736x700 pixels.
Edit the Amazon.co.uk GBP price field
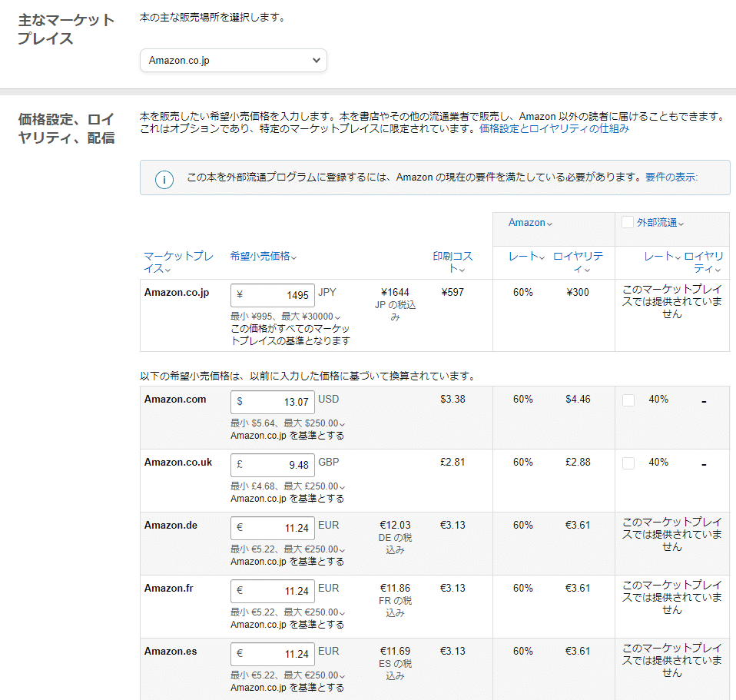(272, 465)
